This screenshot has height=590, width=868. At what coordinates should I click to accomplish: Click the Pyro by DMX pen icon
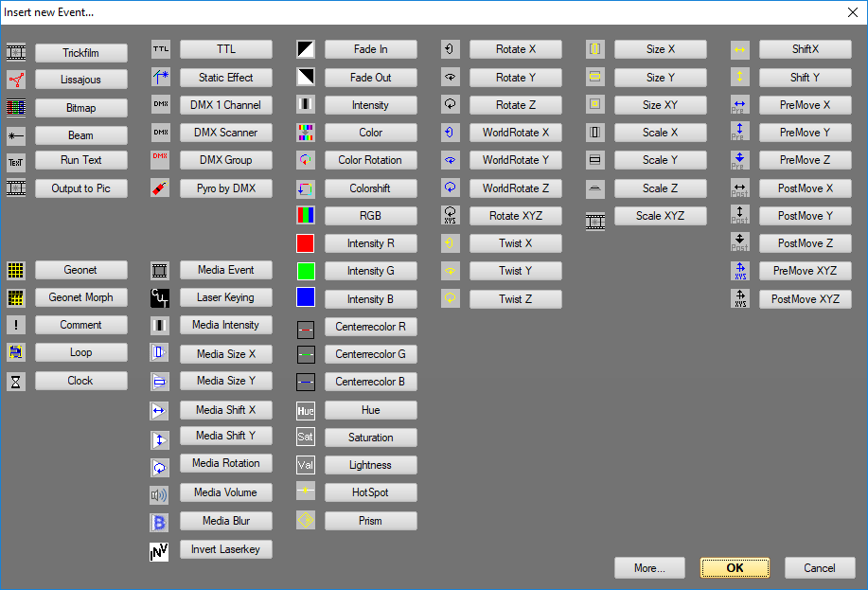pyautogui.click(x=159, y=187)
